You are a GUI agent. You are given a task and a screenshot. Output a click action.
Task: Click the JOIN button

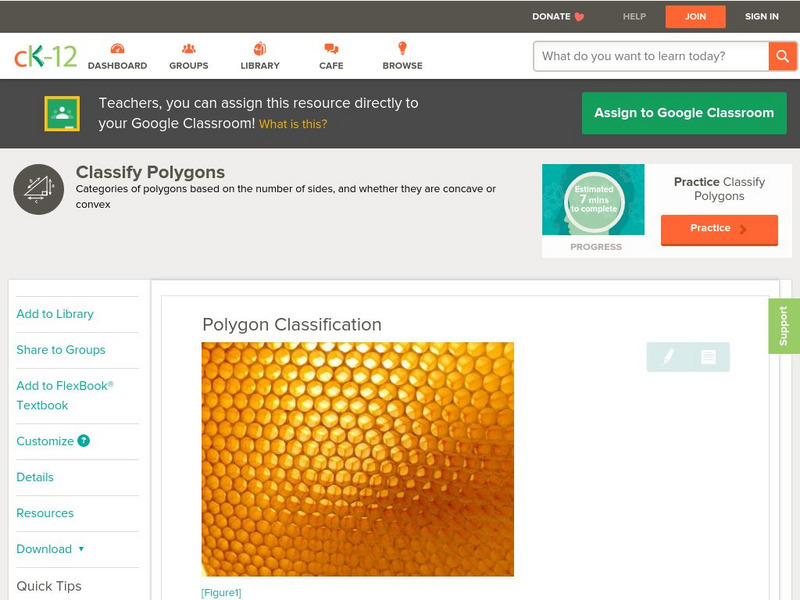[695, 16]
